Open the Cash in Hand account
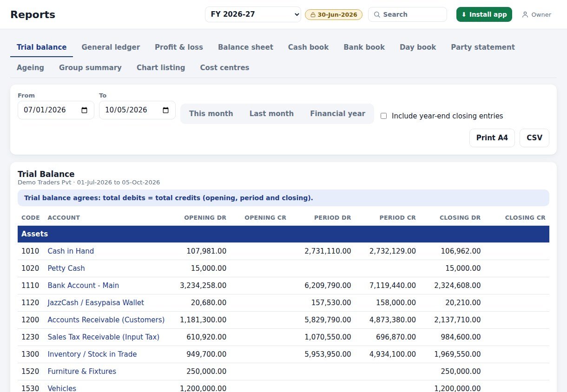 coord(71,251)
